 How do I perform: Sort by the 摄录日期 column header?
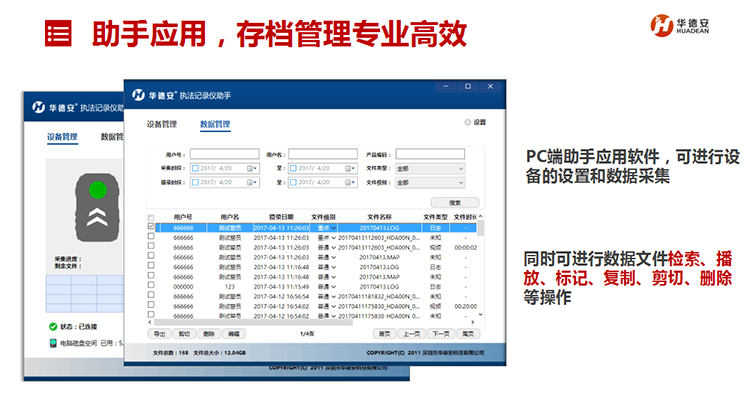[281, 217]
